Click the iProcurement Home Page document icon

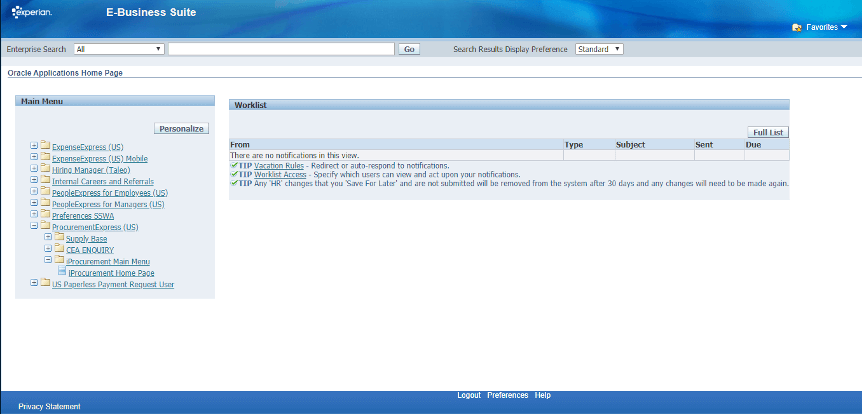pos(62,272)
